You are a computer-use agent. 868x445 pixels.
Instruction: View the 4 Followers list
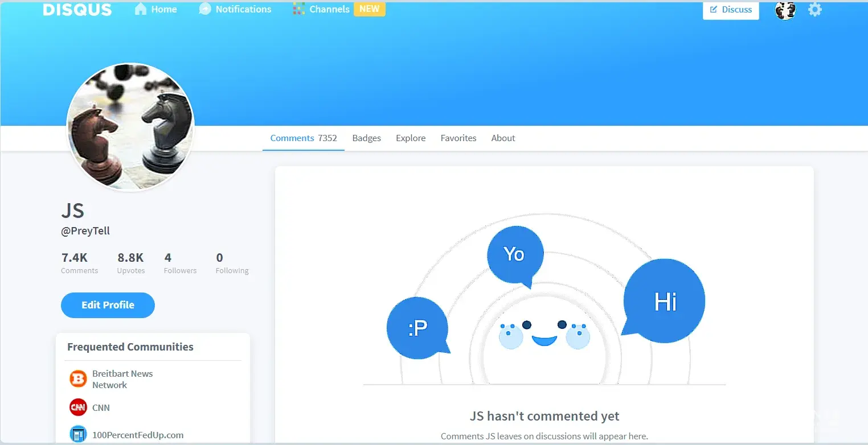click(180, 263)
